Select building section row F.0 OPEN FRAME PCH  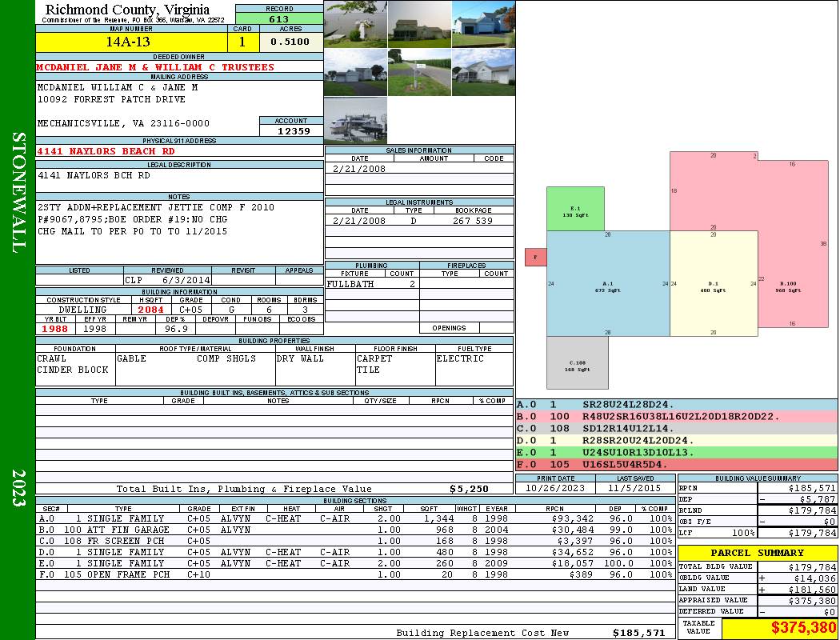[x=355, y=574]
